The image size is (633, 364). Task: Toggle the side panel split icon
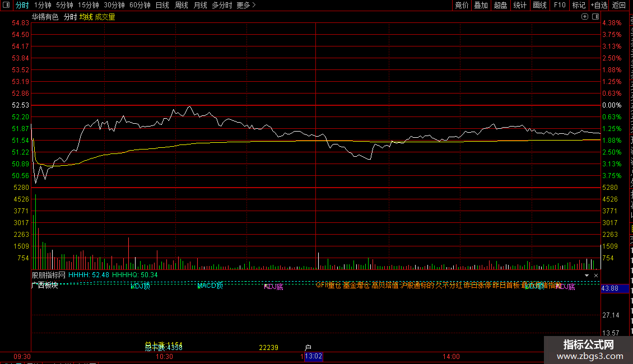coord(595,17)
